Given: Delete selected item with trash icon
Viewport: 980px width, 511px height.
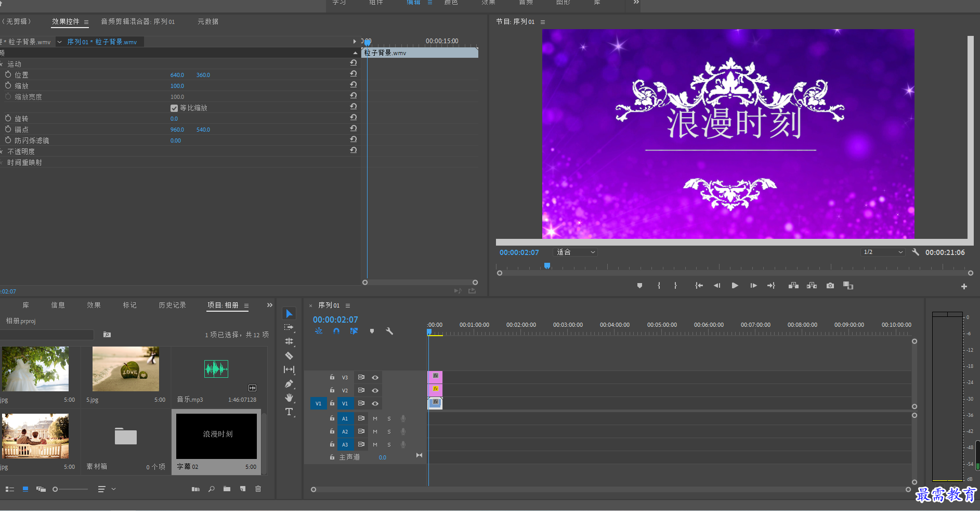Looking at the screenshot, I should [258, 489].
